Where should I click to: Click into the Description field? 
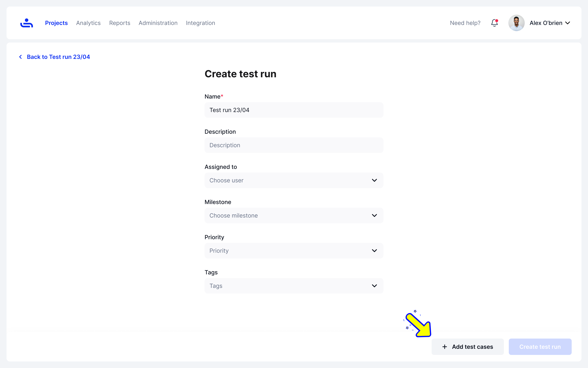coord(294,145)
